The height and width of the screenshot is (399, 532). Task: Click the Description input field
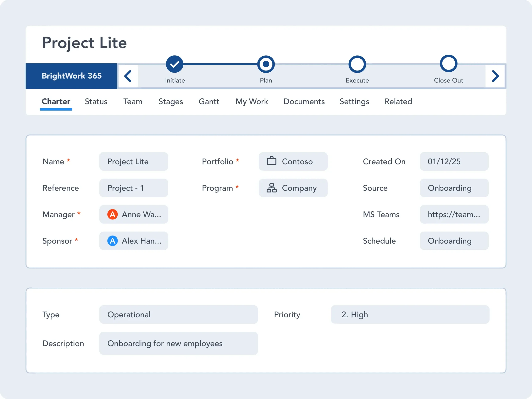(178, 344)
